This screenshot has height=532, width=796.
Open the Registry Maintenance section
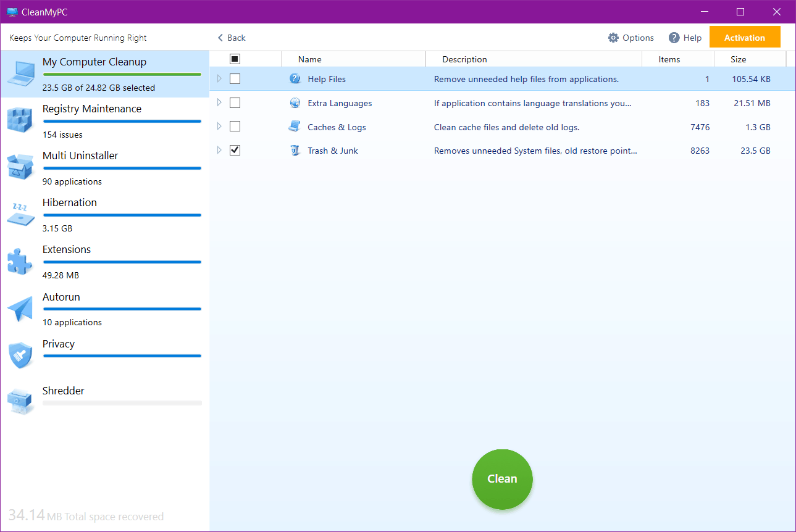(x=105, y=121)
